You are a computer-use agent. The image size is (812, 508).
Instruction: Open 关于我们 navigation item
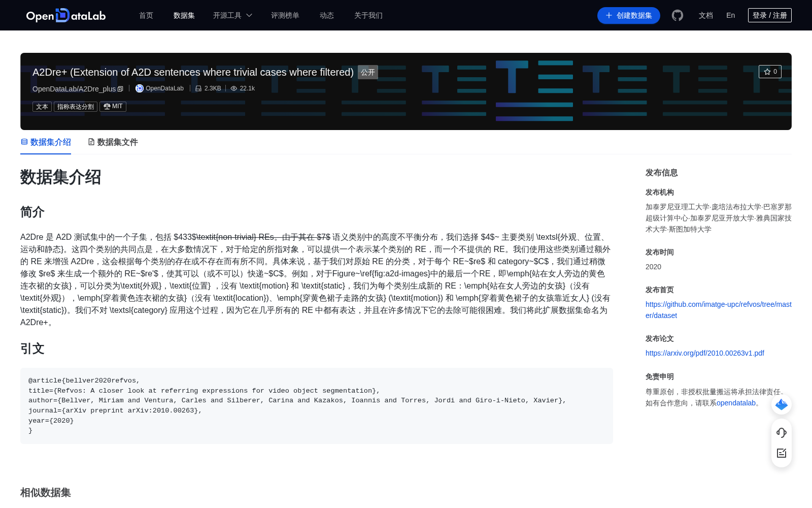368,15
